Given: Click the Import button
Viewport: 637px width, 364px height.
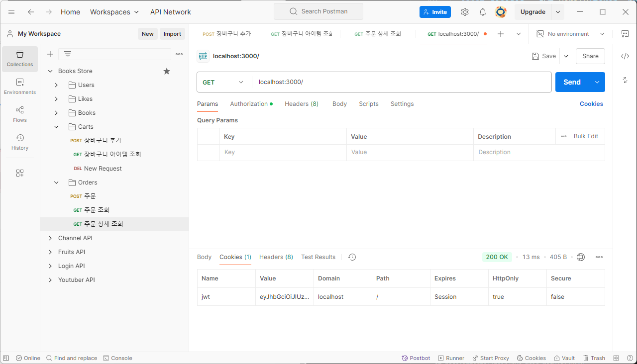Looking at the screenshot, I should tap(172, 34).
